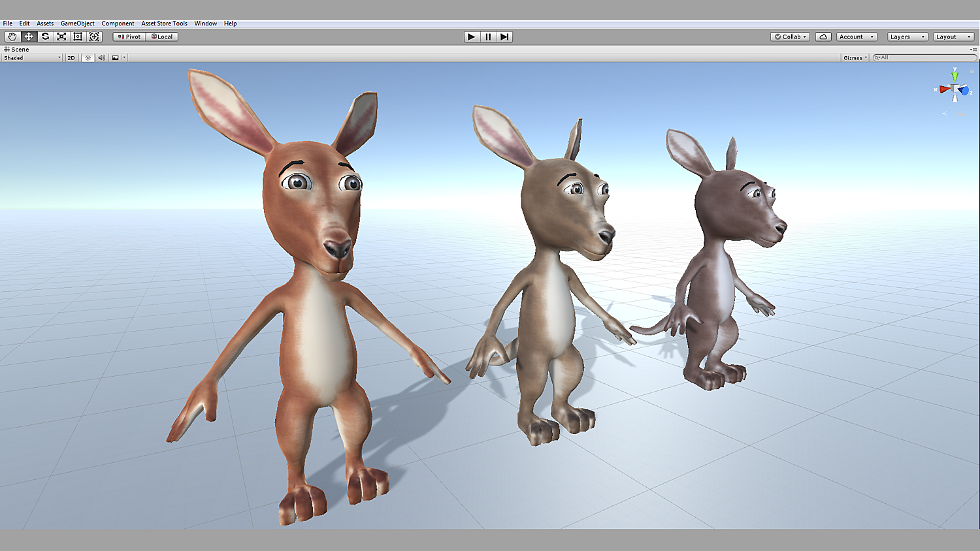The width and height of the screenshot is (980, 551).
Task: Select the Hand tool
Action: click(x=12, y=37)
